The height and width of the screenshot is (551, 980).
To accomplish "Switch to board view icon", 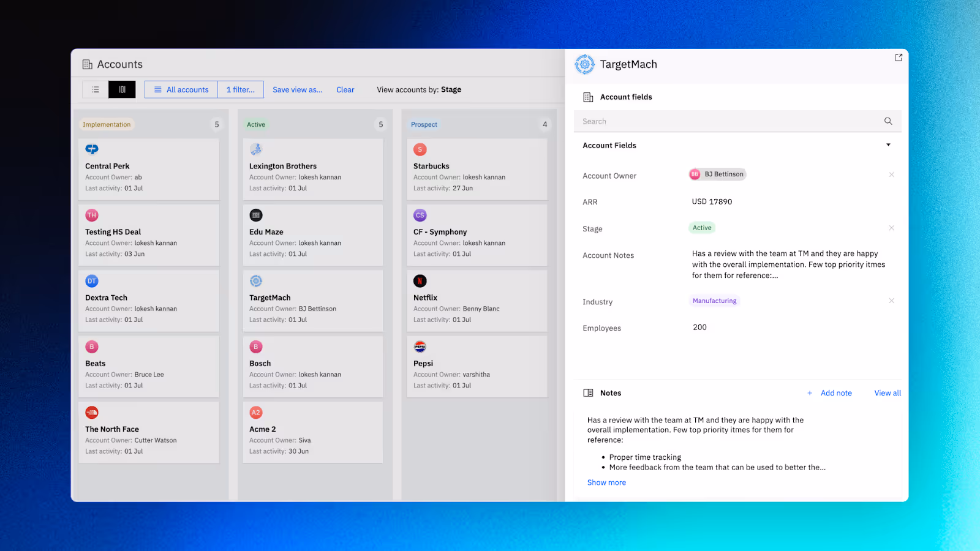I will [122, 89].
